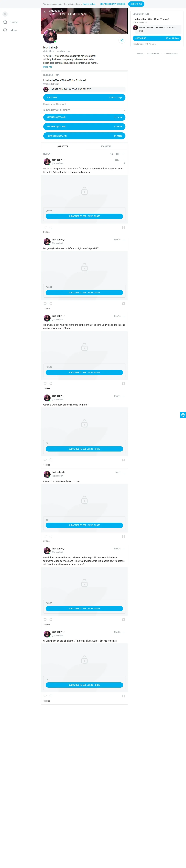
Task: Like the Dec 11 selfies post
Action: [45, 460]
